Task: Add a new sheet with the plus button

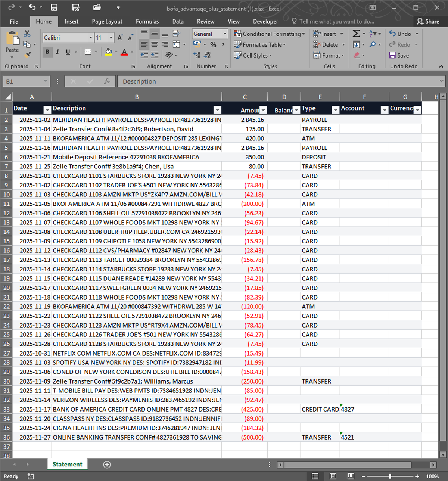Action: [107, 465]
